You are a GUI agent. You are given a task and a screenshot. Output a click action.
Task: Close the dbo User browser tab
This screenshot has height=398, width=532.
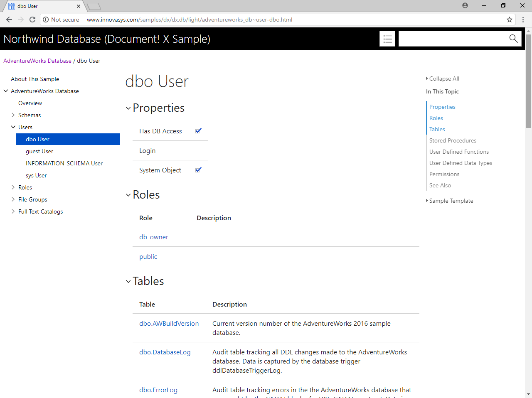point(79,6)
